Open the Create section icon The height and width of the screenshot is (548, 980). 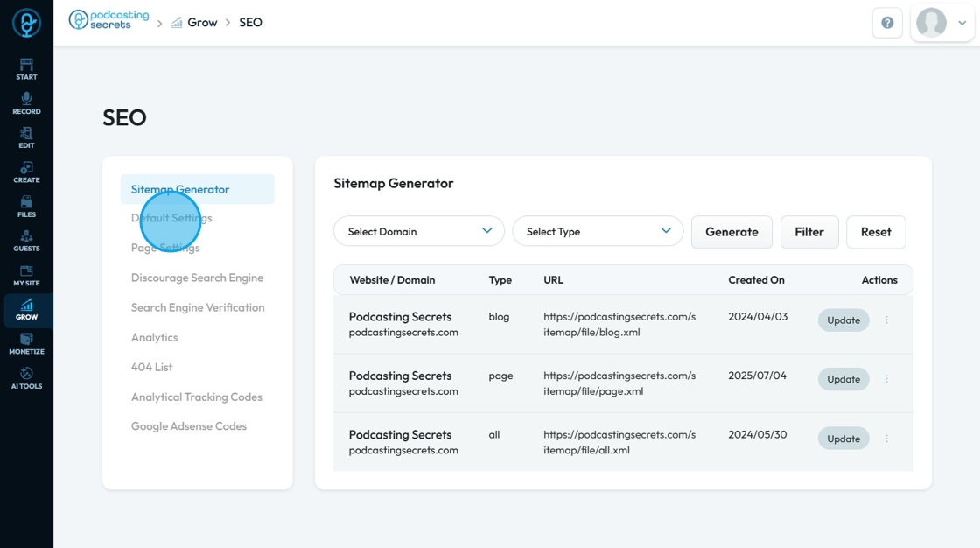pos(26,172)
